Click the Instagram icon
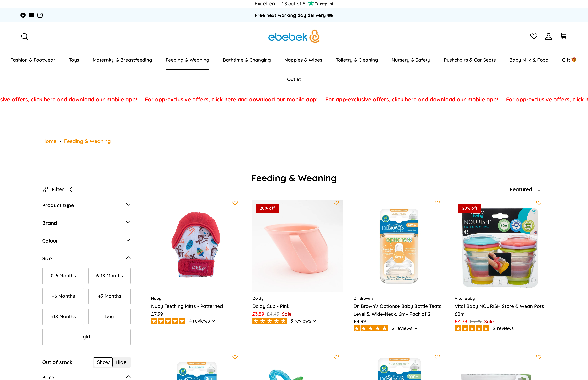The image size is (588, 380). (x=40, y=15)
